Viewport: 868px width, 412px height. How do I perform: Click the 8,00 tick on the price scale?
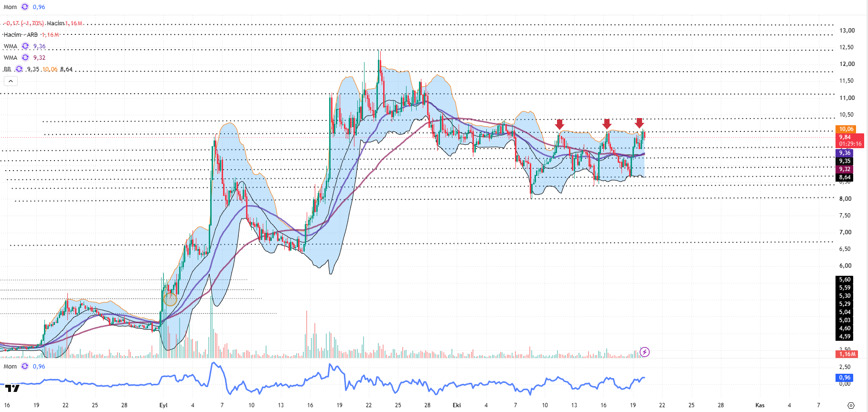pyautogui.click(x=845, y=199)
